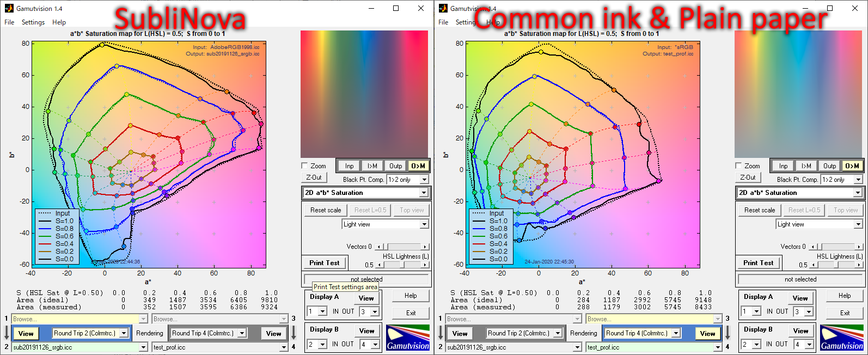
Task: Click the Gamutvision logo in left window
Action: [x=408, y=338]
